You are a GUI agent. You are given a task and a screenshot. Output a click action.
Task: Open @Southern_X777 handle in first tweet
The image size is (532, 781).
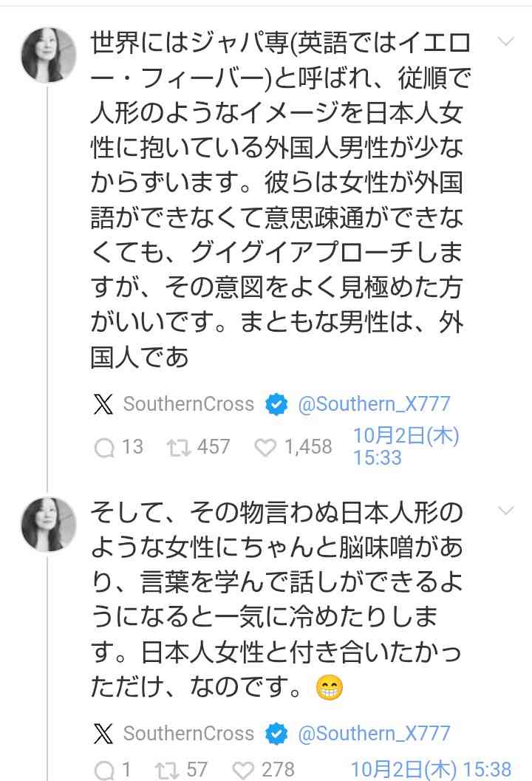pos(374,404)
